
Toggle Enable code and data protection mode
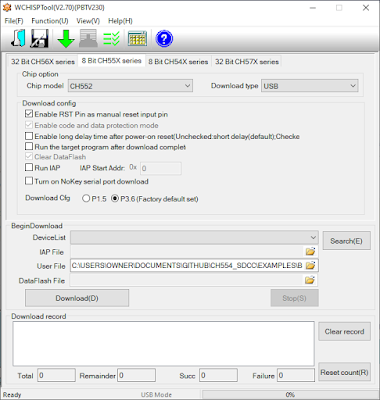(29, 125)
